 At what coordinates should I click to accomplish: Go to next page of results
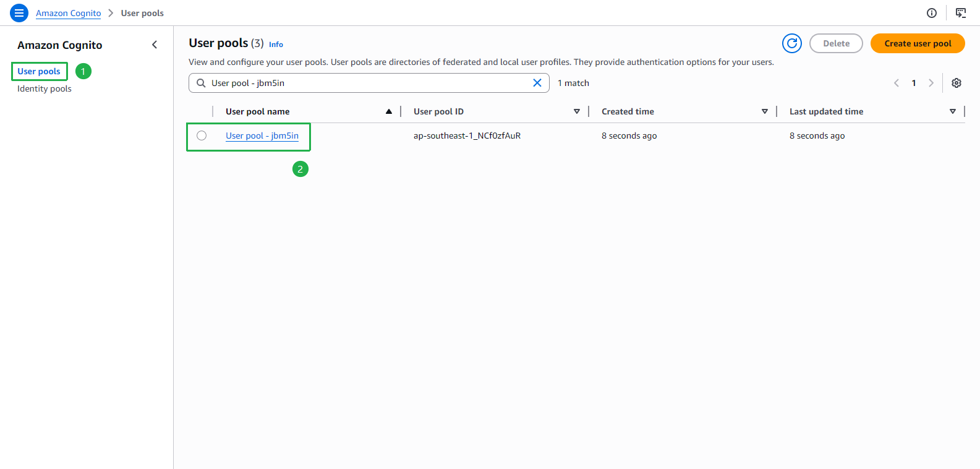click(x=931, y=83)
